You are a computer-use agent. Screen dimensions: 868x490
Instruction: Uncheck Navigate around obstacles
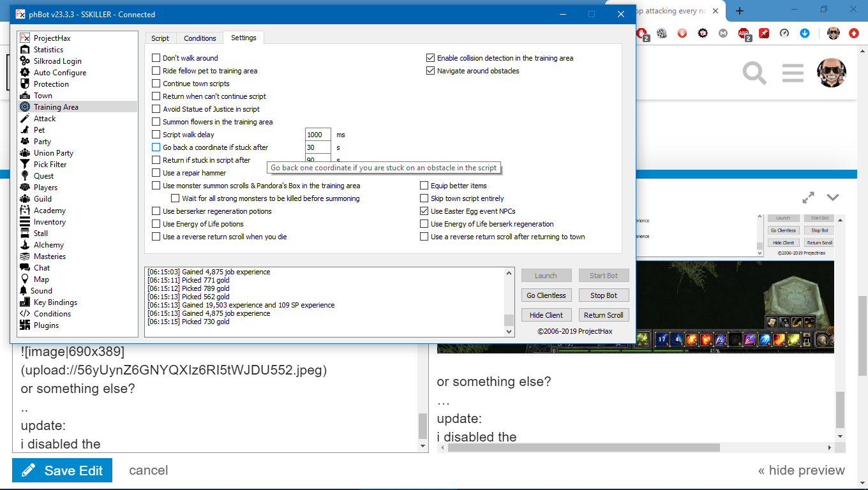[431, 71]
